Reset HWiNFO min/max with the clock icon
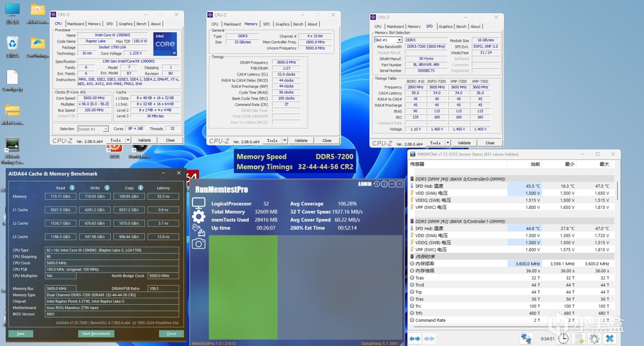This screenshot has width=644, height=346. 563,338
